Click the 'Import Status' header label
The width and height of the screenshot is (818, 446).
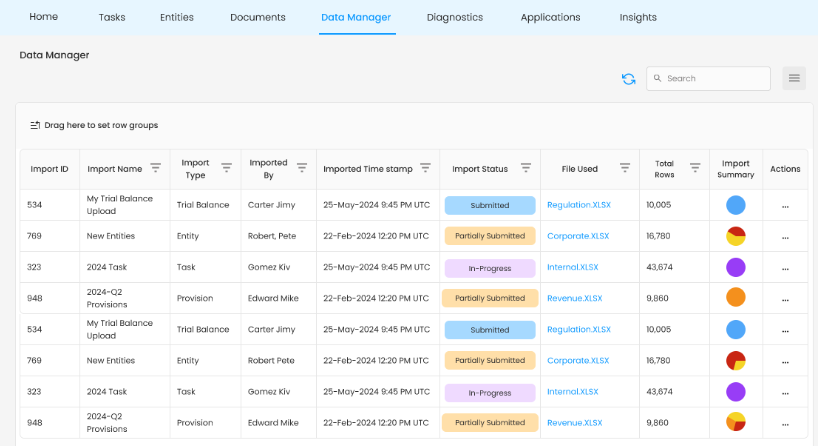(480, 169)
